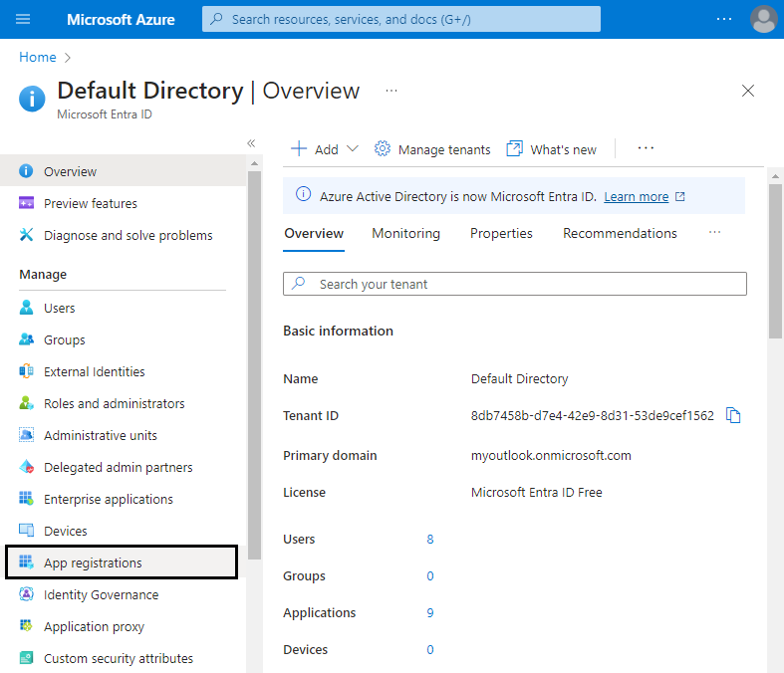Click the Identity Governance icon

click(26, 594)
